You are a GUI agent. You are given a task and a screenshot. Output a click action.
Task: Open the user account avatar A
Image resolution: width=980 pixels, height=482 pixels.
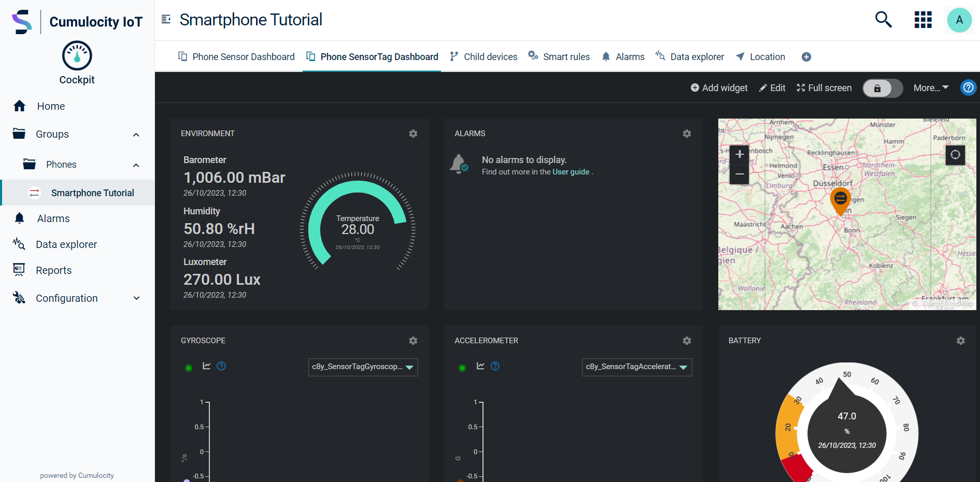959,20
